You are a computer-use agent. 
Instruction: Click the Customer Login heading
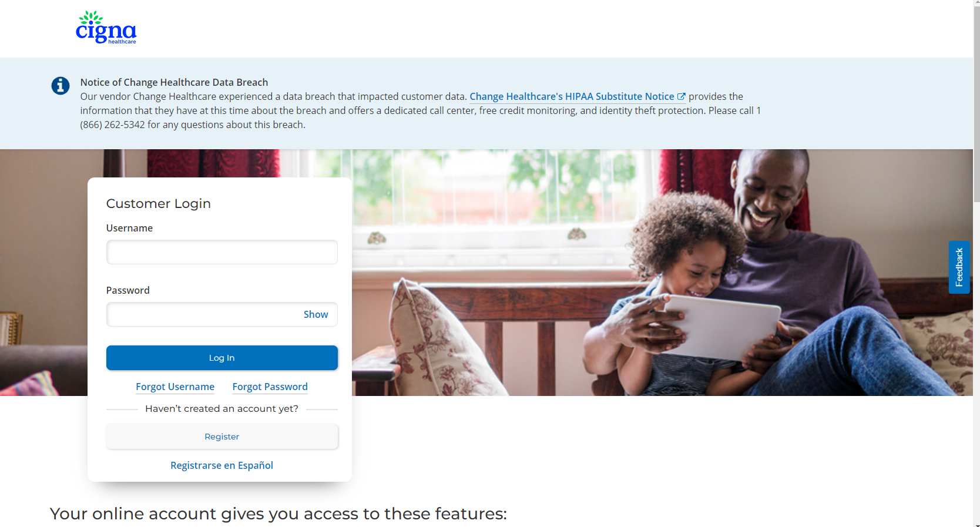point(159,204)
